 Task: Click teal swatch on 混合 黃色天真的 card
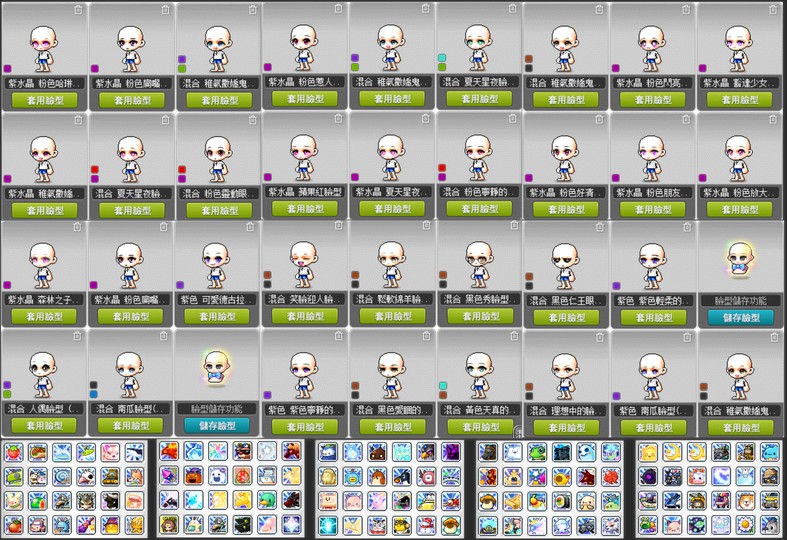coord(443,385)
